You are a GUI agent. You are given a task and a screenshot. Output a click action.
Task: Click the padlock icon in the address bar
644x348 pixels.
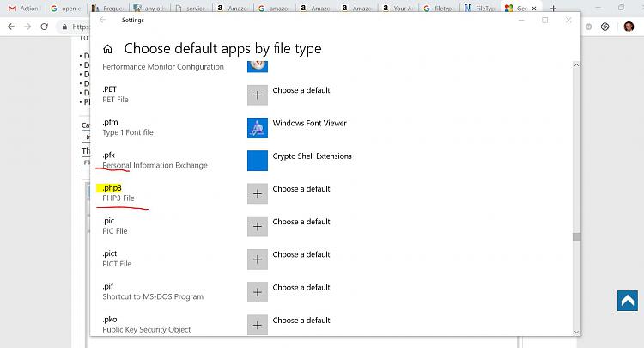[x=64, y=27]
